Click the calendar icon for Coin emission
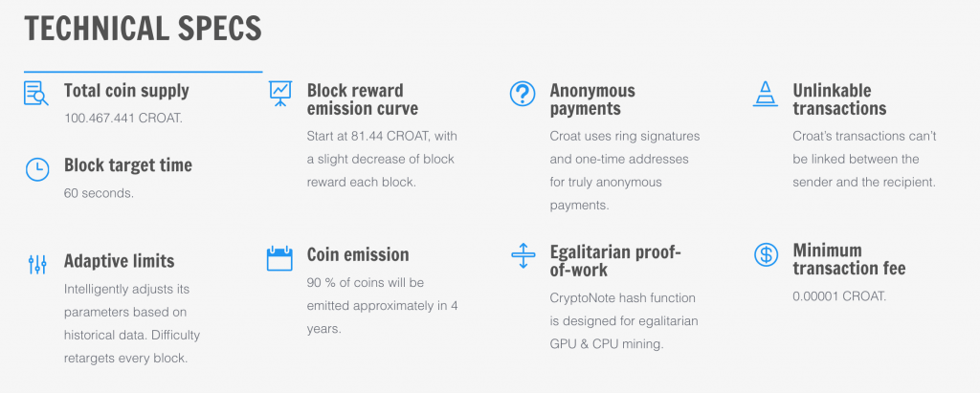The height and width of the screenshot is (393, 980). click(280, 258)
